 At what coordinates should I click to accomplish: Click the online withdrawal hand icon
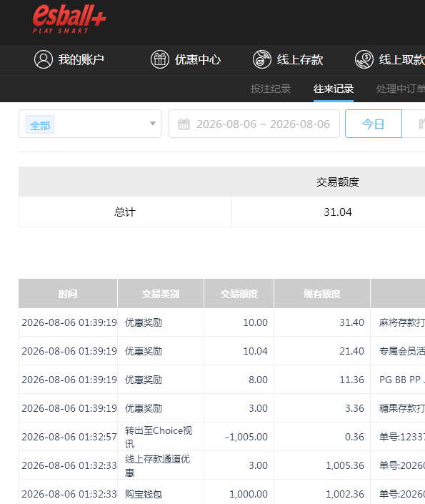[364, 59]
